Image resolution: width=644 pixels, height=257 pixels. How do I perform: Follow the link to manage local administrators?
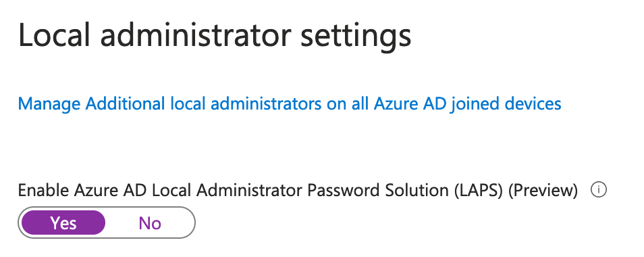click(290, 103)
